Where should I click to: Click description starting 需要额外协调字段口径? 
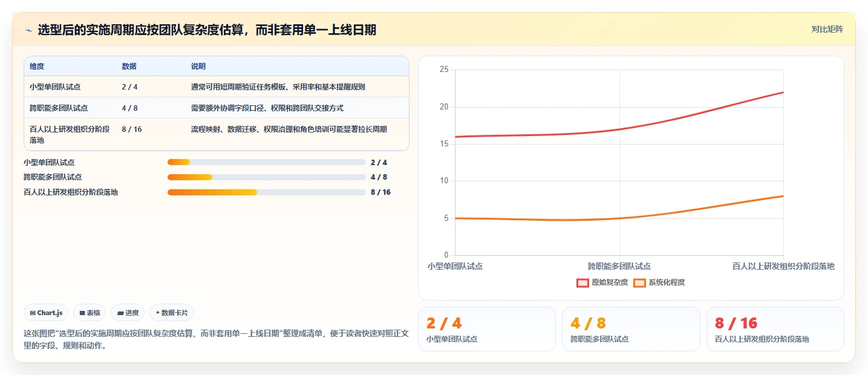point(267,108)
